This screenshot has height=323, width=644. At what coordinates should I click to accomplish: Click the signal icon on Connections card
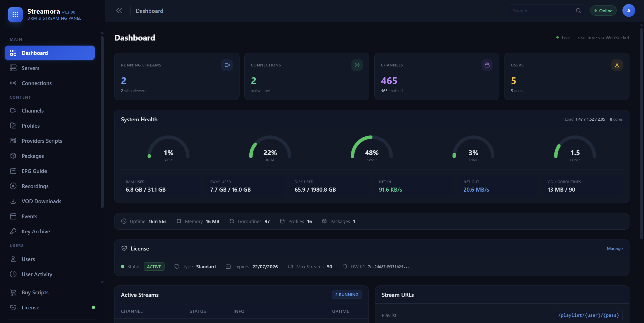tap(357, 65)
